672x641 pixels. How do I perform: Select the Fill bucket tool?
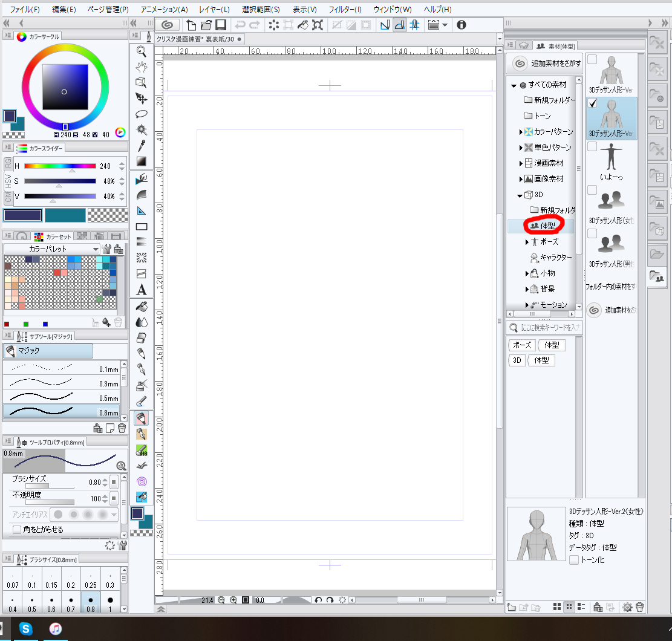(142, 307)
